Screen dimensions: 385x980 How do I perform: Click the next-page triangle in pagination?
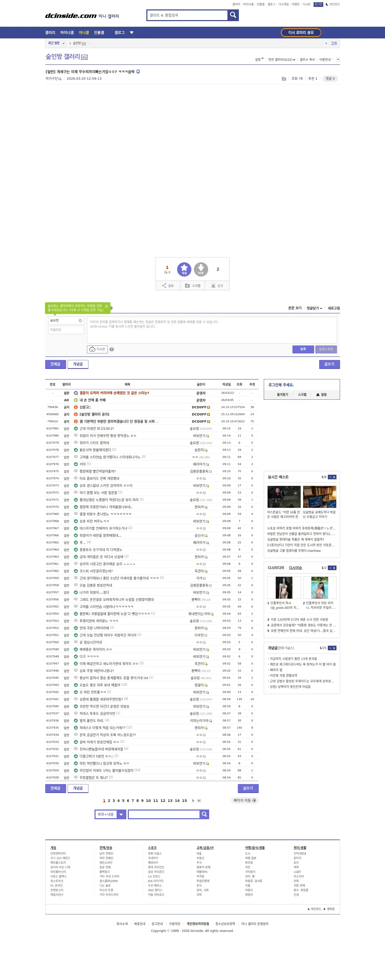click(193, 800)
